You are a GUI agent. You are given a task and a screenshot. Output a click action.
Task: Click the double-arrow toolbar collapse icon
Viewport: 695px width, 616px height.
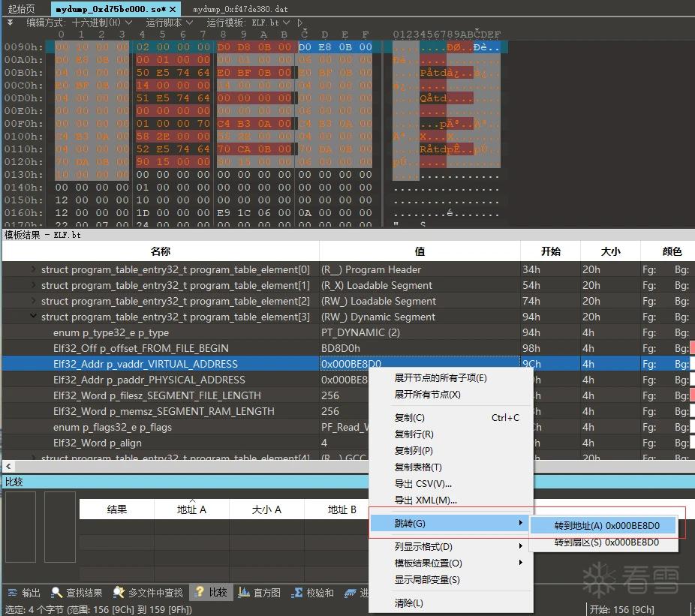click(10, 23)
